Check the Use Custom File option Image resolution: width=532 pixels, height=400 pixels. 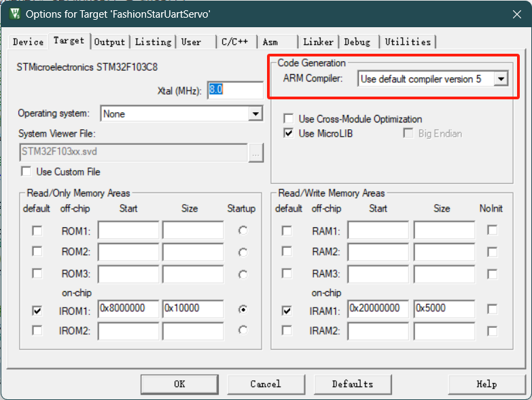point(26,171)
